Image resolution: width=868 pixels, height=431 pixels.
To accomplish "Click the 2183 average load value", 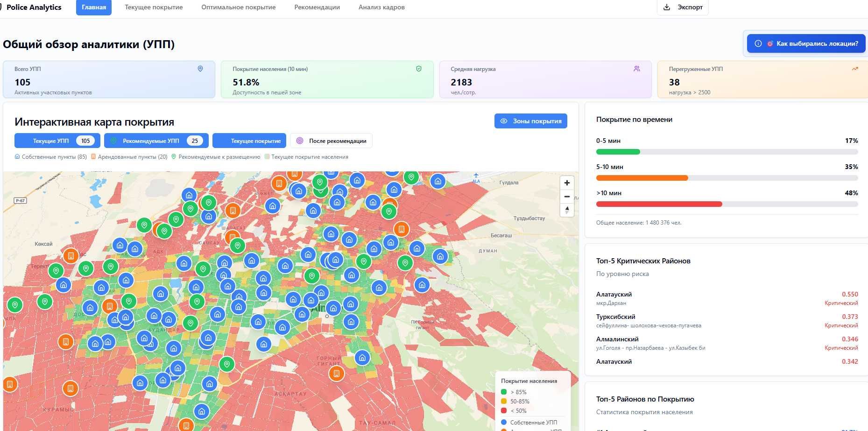I will coord(461,82).
